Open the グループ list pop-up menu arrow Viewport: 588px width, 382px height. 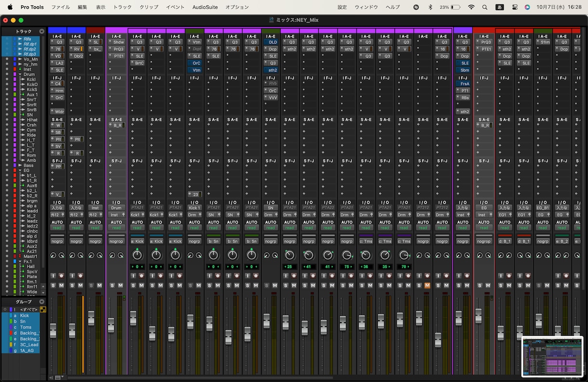click(42, 301)
